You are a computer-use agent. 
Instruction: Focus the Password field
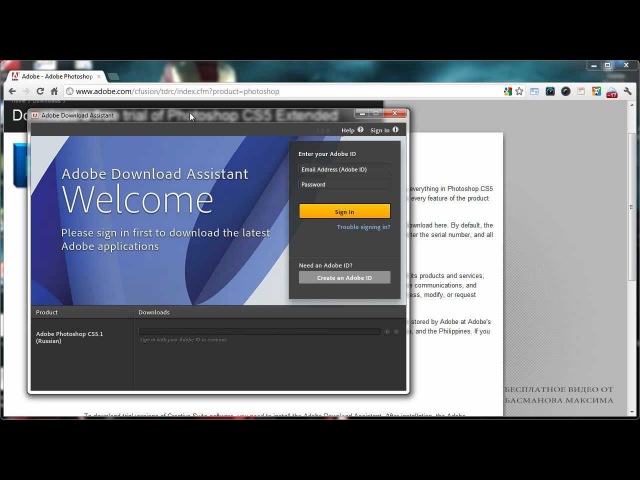click(344, 184)
